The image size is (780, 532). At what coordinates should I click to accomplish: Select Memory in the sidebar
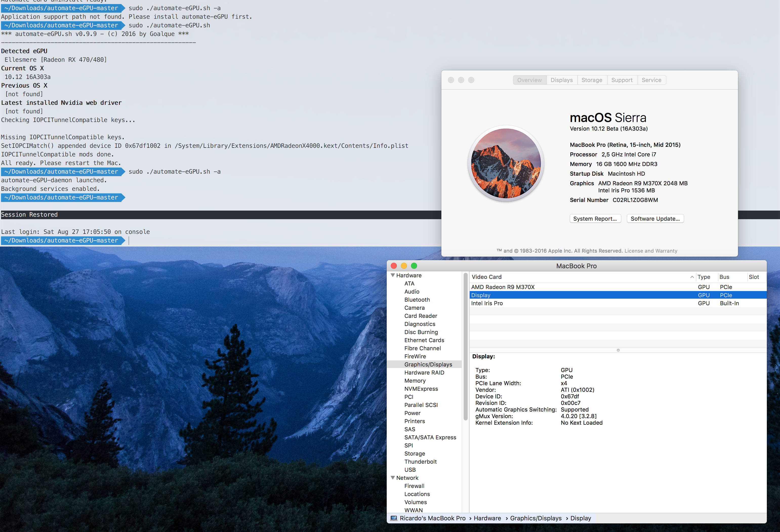pos(415,381)
